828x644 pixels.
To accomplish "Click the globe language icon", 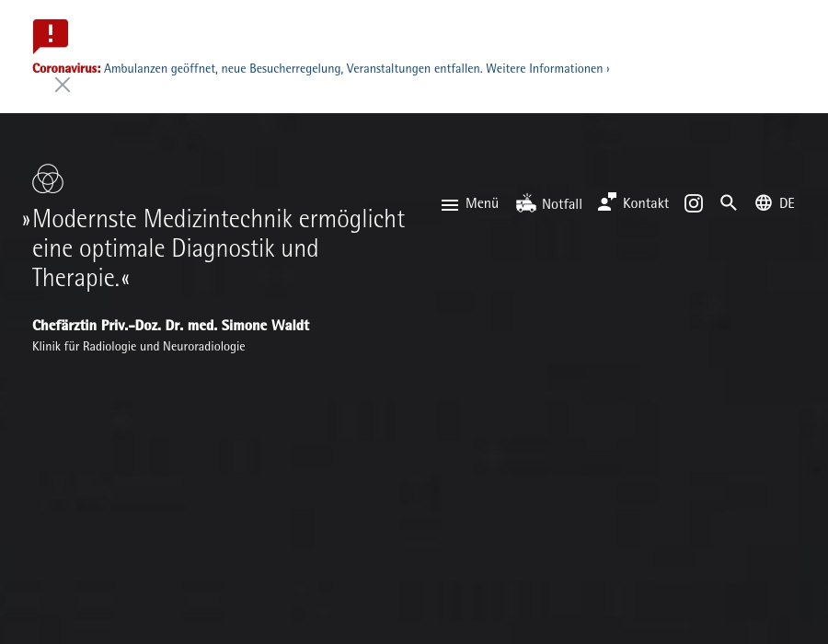I will tap(764, 203).
